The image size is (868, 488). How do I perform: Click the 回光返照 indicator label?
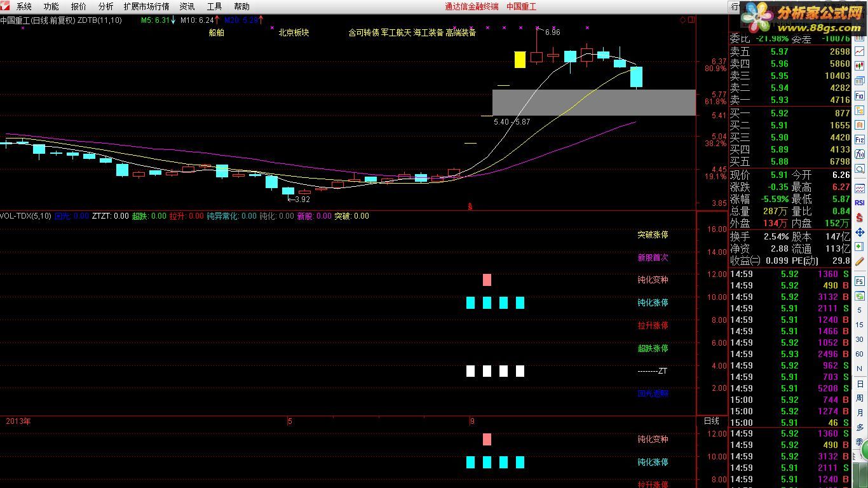pyautogui.click(x=653, y=393)
